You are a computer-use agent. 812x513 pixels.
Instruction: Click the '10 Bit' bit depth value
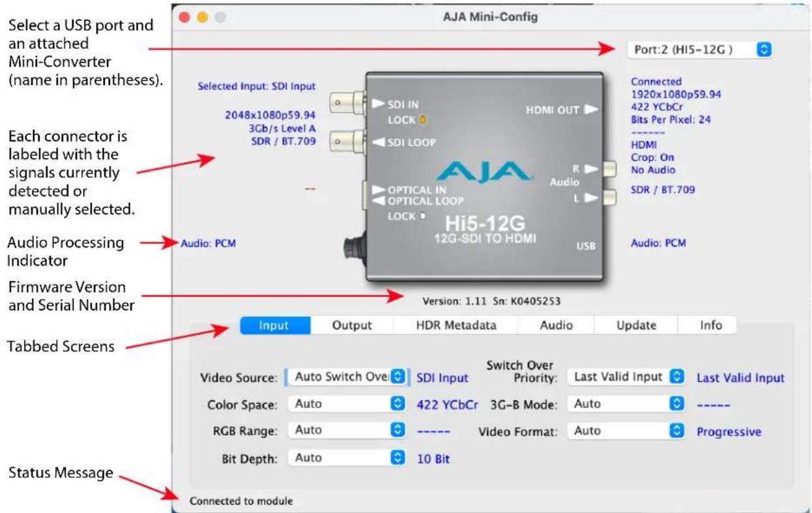(433, 459)
